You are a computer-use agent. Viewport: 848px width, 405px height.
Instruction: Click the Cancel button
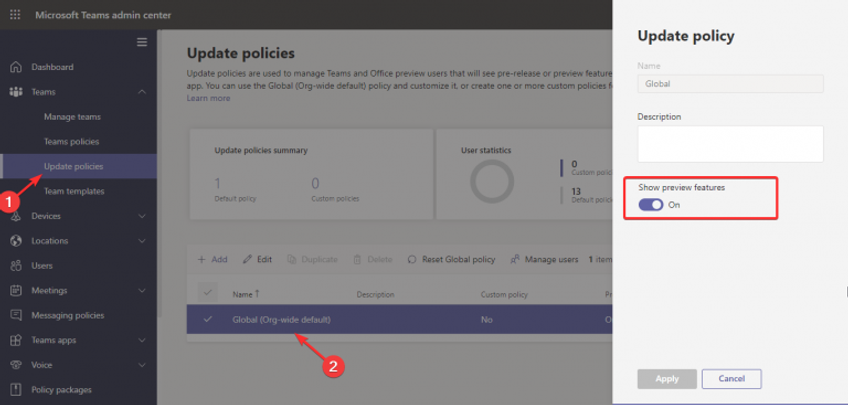coord(732,379)
